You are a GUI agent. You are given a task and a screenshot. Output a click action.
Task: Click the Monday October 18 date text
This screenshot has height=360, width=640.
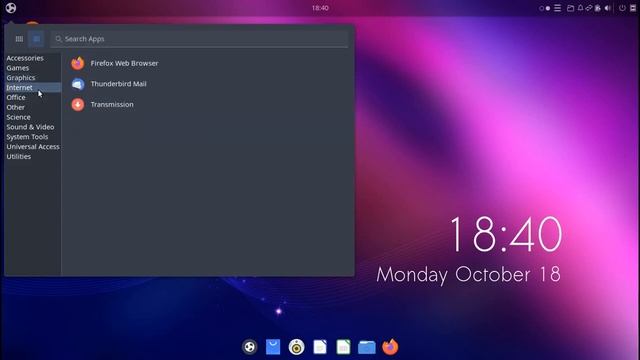pos(469,275)
